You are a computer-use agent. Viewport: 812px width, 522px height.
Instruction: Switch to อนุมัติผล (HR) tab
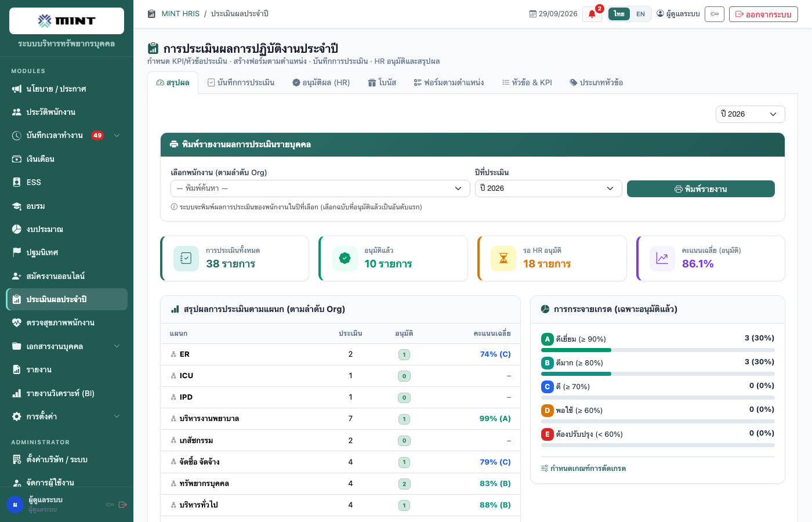pos(321,83)
